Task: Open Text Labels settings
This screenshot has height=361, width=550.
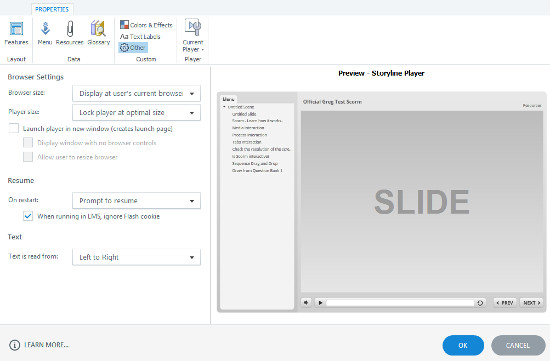Action: click(140, 36)
